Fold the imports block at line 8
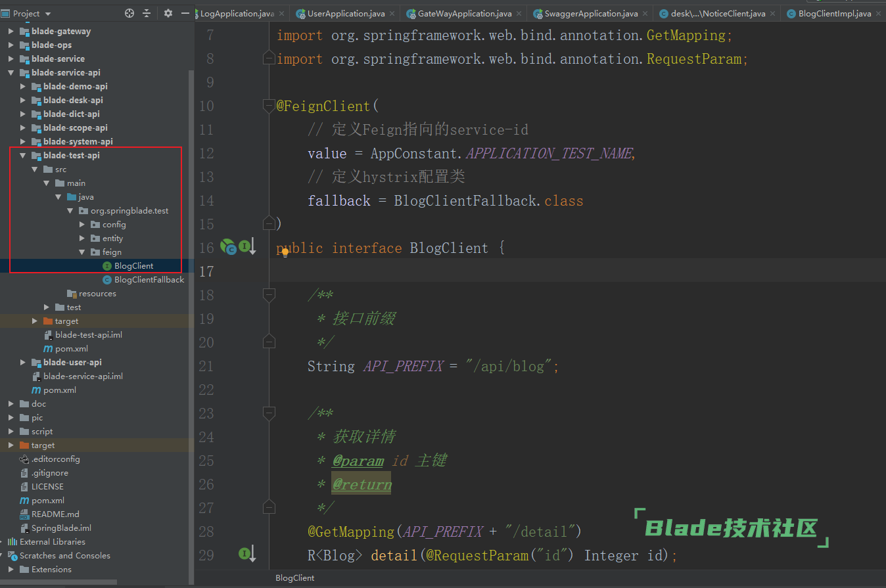Viewport: 886px width, 588px height. [268, 58]
